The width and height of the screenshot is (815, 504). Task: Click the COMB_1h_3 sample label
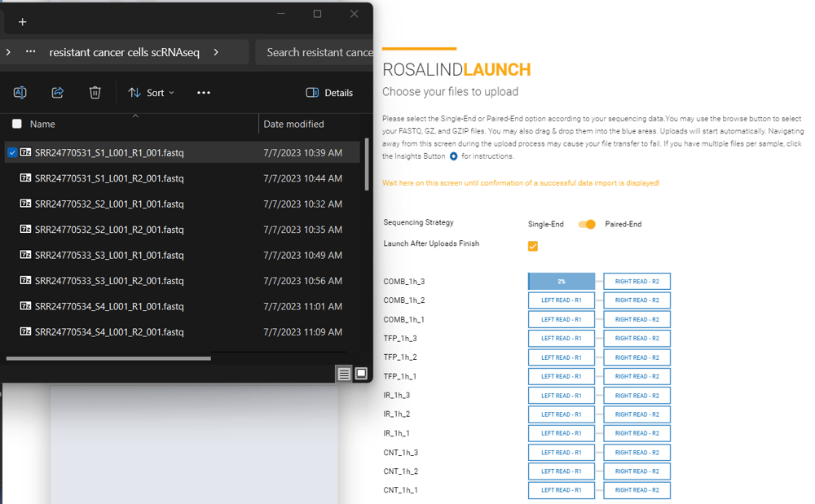point(404,282)
